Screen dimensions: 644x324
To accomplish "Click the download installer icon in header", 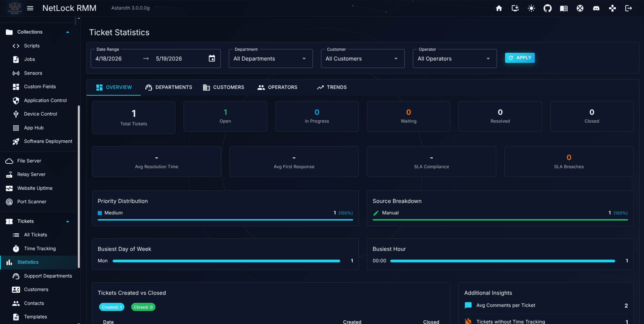I will (515, 8).
